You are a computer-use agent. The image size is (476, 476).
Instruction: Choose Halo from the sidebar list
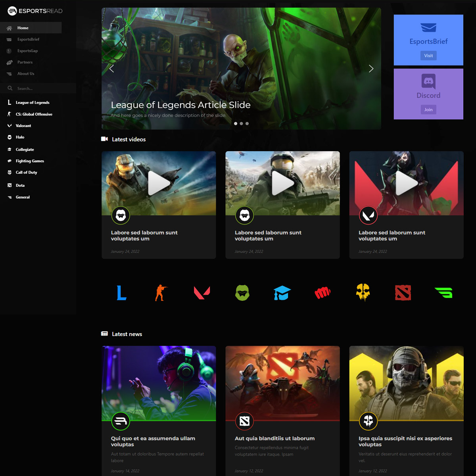tap(20, 137)
